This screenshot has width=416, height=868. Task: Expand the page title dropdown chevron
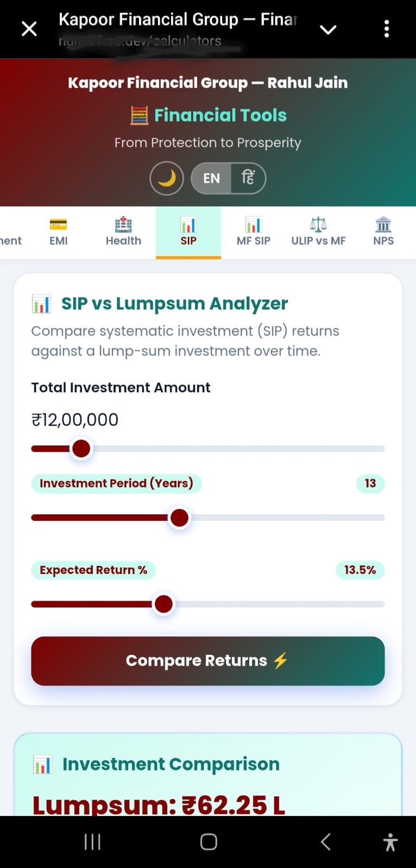[x=328, y=29]
